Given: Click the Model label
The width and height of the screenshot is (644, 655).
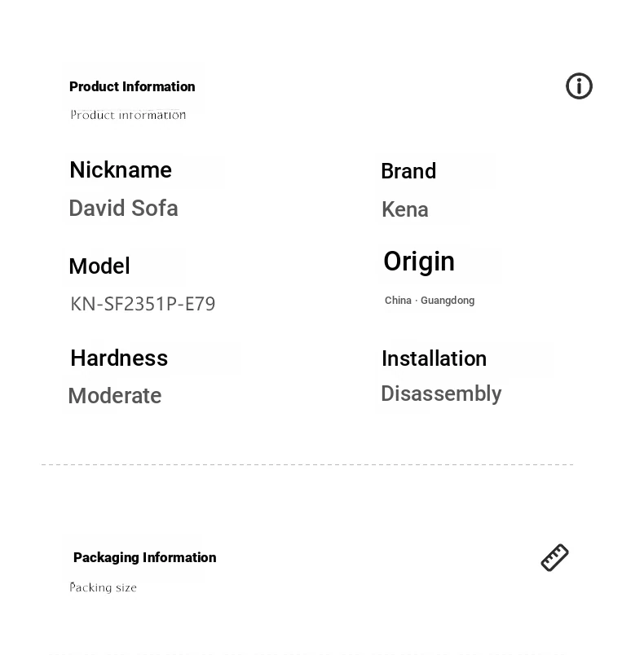Looking at the screenshot, I should 99,266.
